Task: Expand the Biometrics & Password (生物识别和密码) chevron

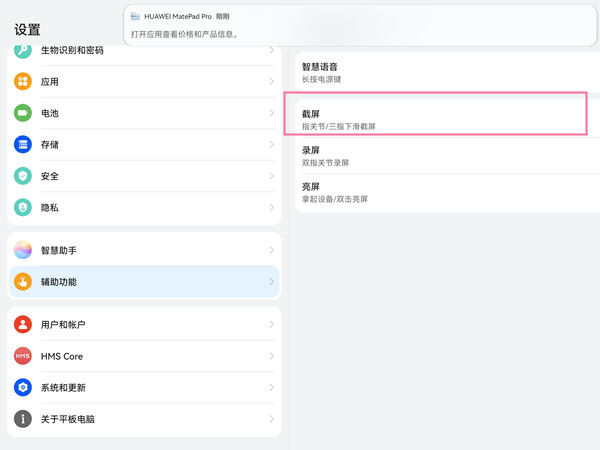Action: [271, 51]
